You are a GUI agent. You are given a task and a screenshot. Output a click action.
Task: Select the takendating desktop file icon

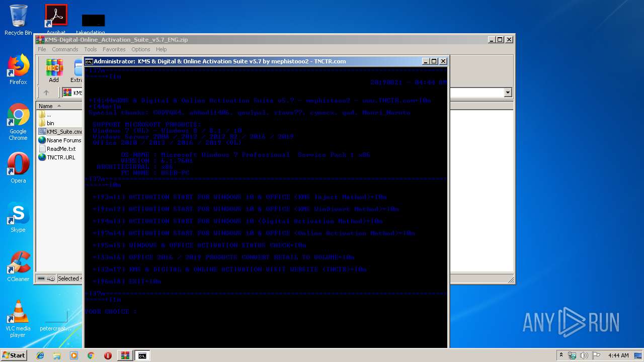tap(93, 24)
